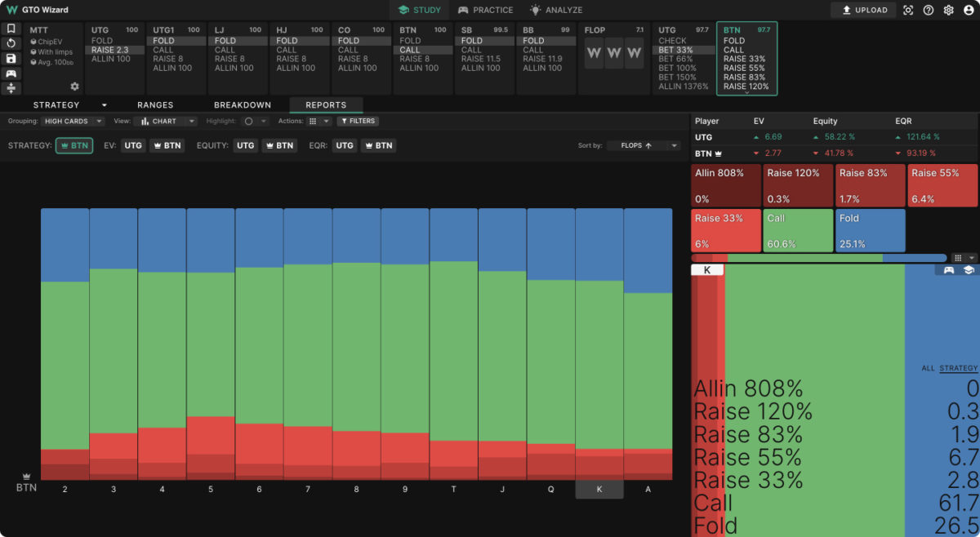This screenshot has width=980, height=537.
Task: Toggle EQUITY BTN selector
Action: pyautogui.click(x=279, y=145)
